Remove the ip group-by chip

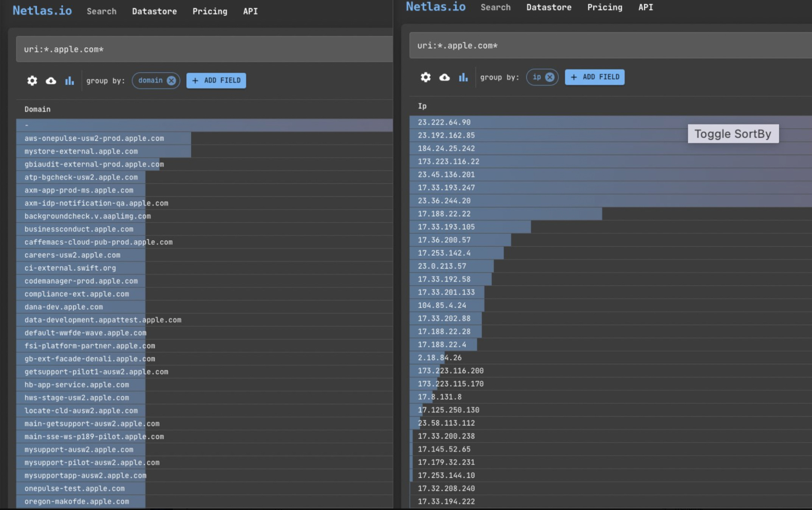click(550, 77)
